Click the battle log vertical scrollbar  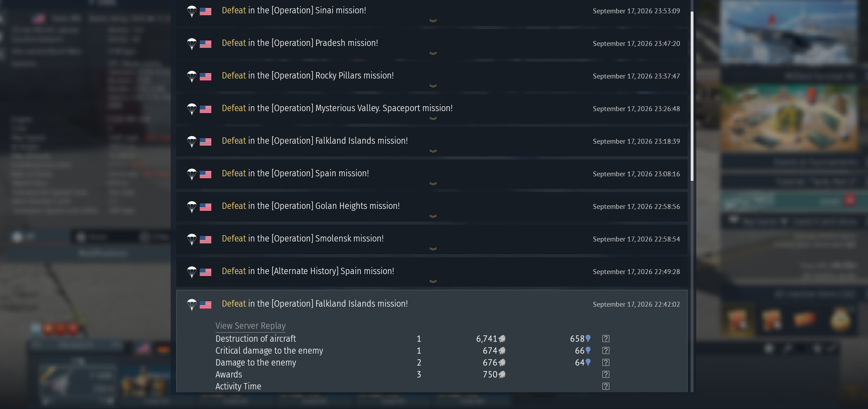[x=692, y=96]
